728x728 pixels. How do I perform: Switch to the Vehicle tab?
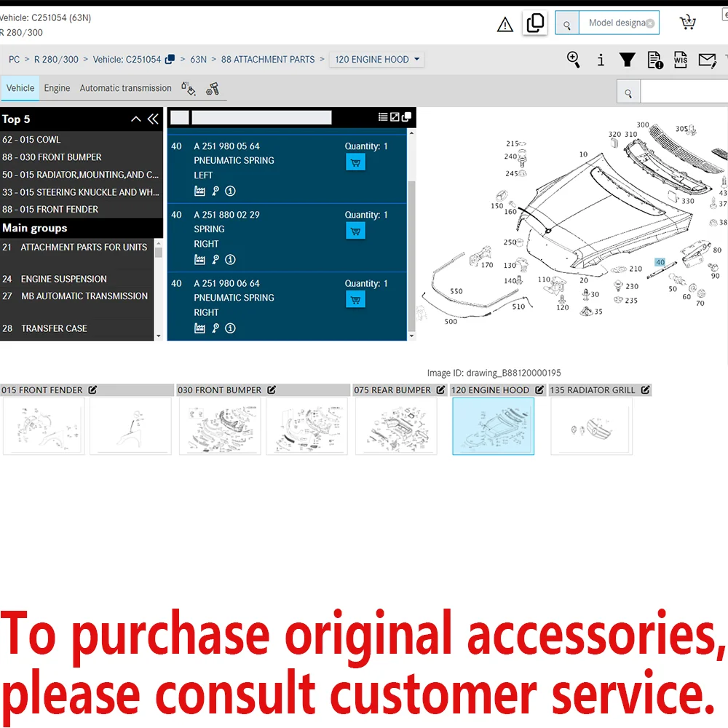pyautogui.click(x=20, y=88)
